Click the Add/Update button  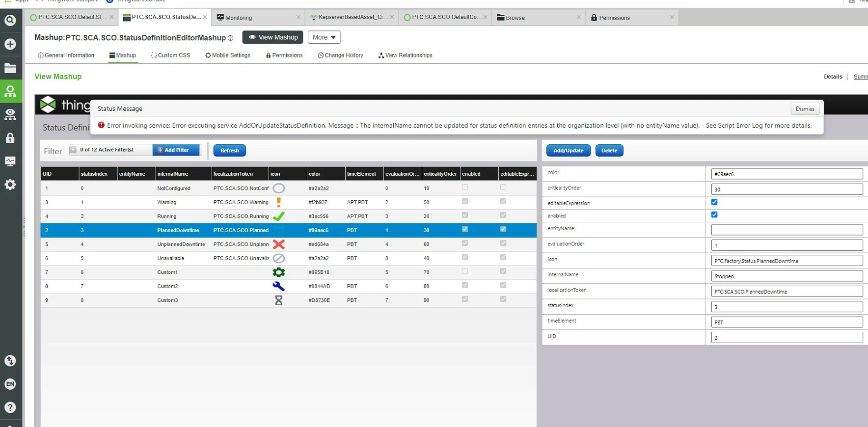[x=569, y=151]
